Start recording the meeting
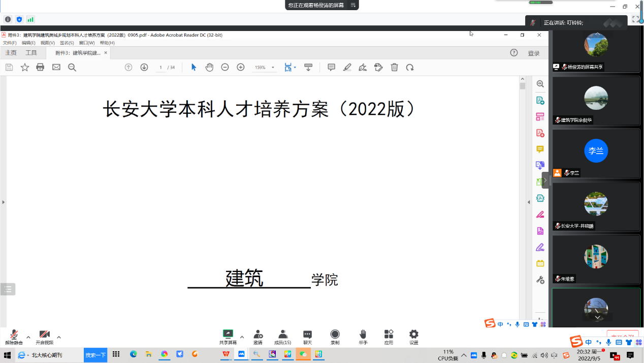This screenshot has height=363, width=644. pos(335,337)
